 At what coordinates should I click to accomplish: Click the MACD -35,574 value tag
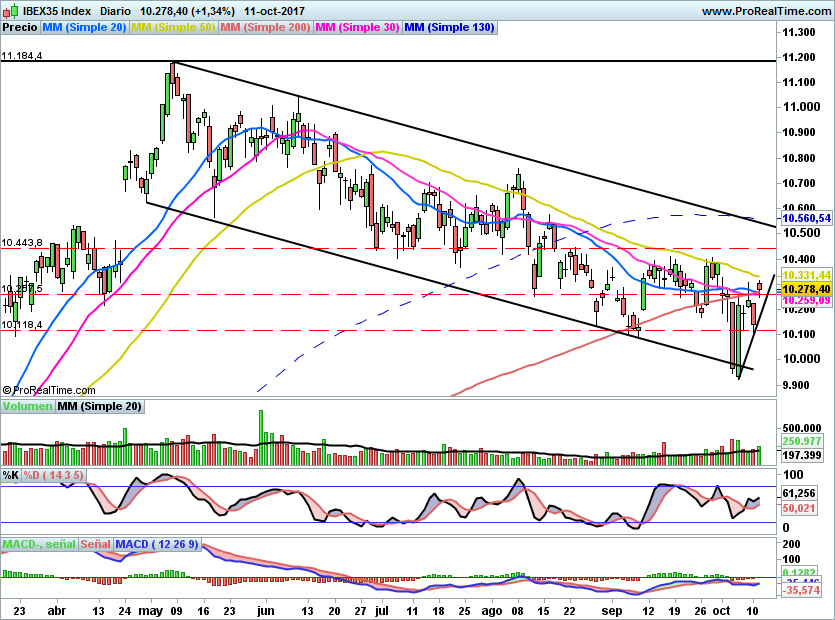point(802,590)
